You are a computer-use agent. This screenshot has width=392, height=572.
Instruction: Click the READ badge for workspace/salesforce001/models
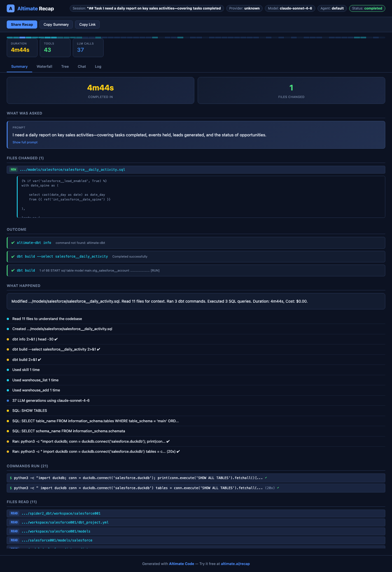pyautogui.click(x=14, y=531)
